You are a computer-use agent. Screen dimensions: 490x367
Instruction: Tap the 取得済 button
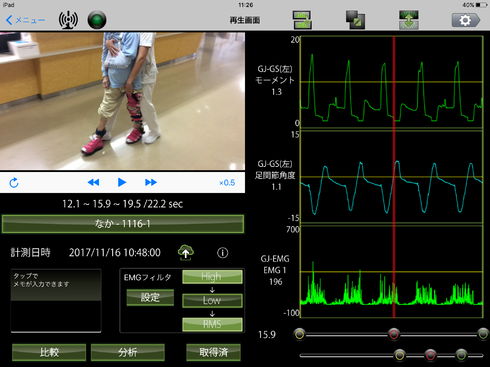[x=213, y=352]
